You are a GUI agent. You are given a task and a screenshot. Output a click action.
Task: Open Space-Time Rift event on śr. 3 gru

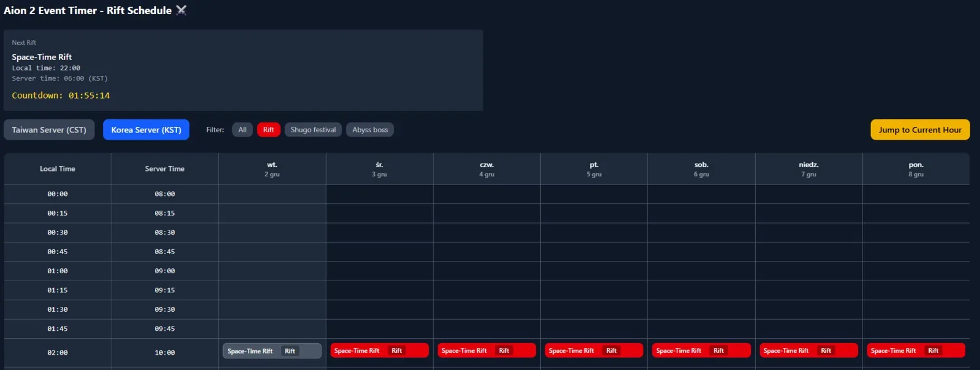[379, 350]
